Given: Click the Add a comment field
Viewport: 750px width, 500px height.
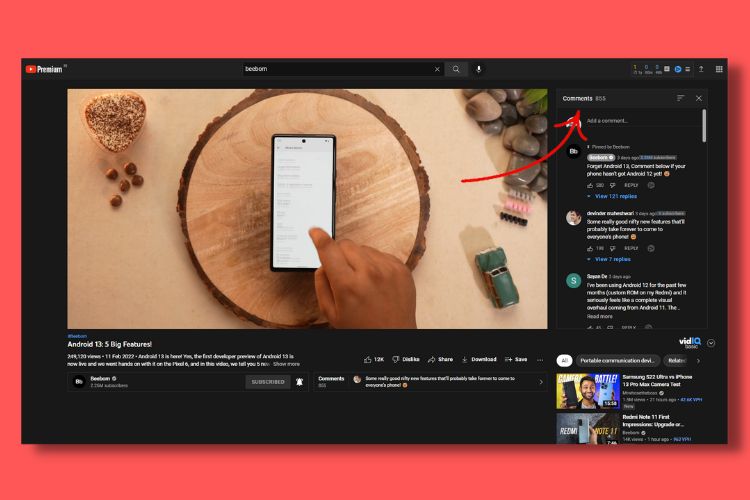Looking at the screenshot, I should 640,121.
